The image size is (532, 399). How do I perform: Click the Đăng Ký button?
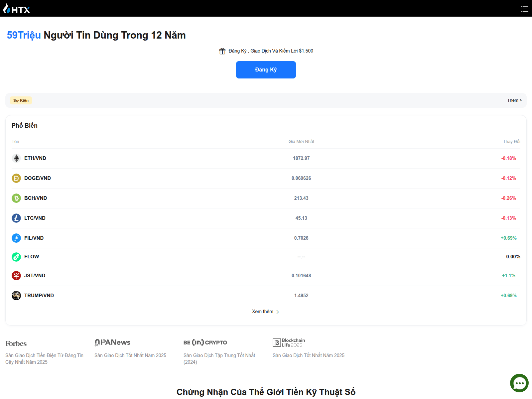tap(266, 70)
